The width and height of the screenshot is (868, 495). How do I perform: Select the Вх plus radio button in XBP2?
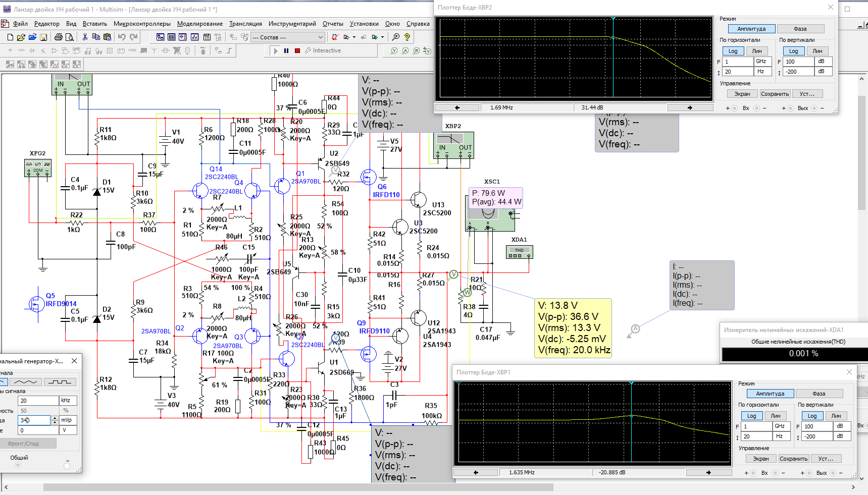point(734,108)
